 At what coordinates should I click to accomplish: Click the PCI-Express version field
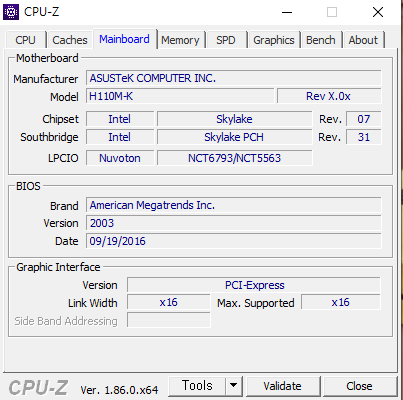(x=254, y=285)
